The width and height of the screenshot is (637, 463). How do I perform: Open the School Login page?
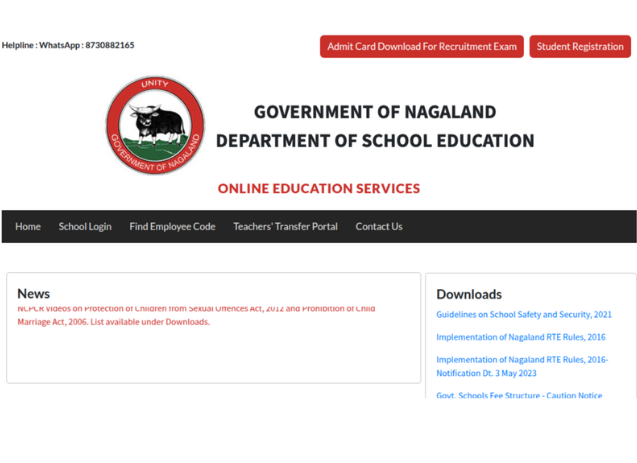click(x=85, y=227)
